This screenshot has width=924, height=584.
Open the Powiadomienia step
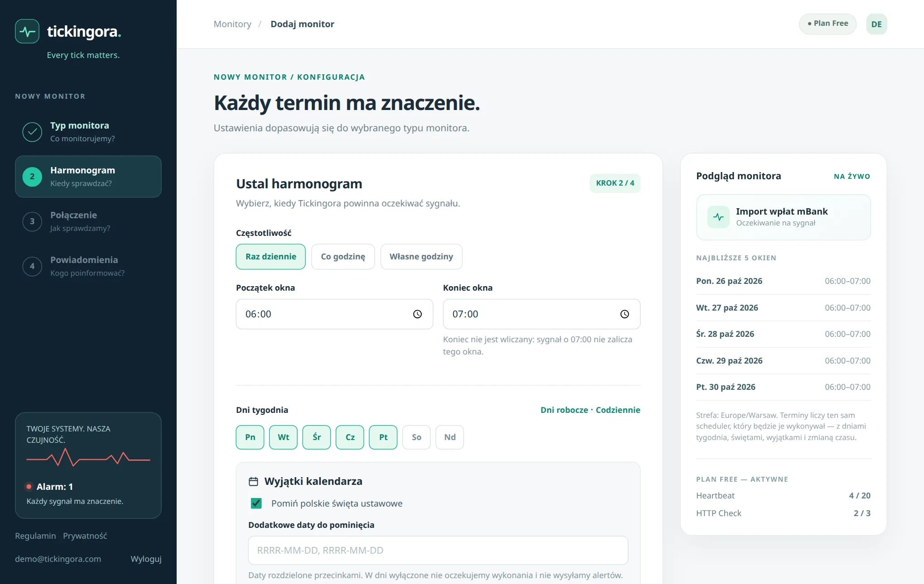pyautogui.click(x=88, y=266)
